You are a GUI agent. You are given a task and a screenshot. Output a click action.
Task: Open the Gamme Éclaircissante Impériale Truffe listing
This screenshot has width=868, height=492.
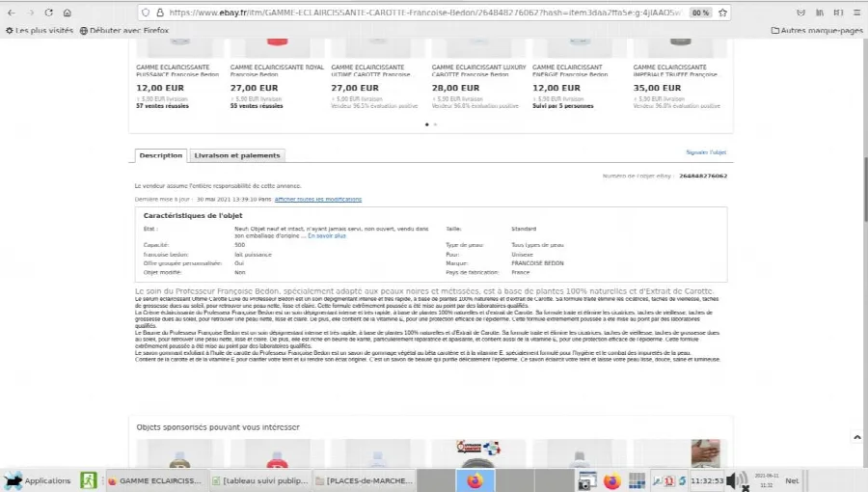click(675, 70)
